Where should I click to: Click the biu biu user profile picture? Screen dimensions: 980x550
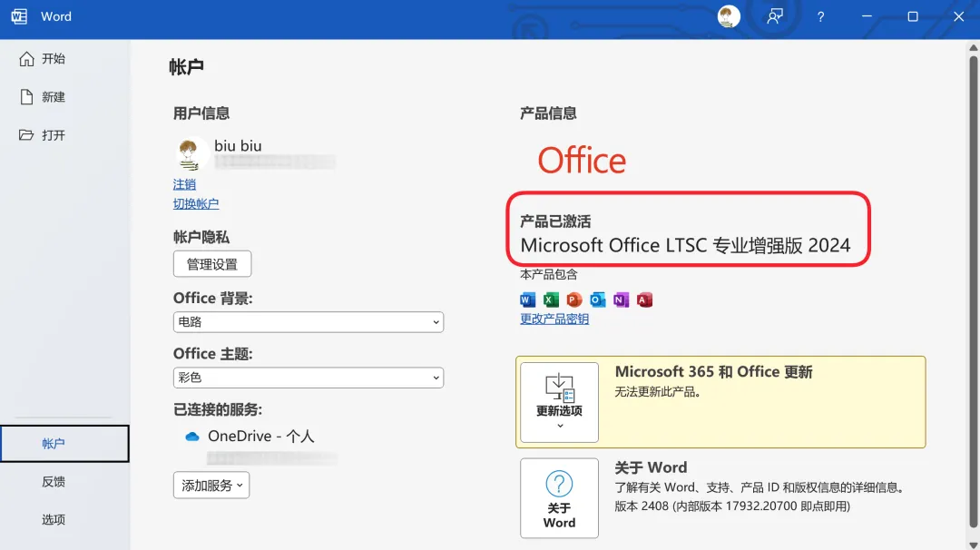190,153
